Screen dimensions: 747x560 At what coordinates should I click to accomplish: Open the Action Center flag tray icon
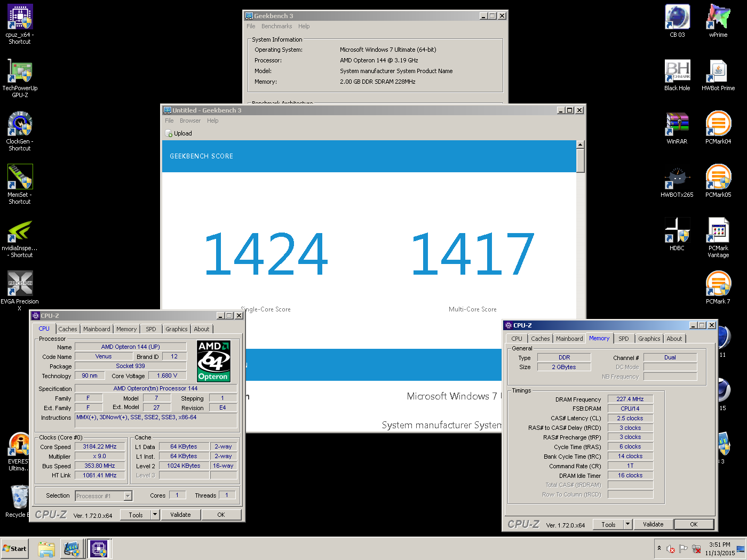coord(683,549)
